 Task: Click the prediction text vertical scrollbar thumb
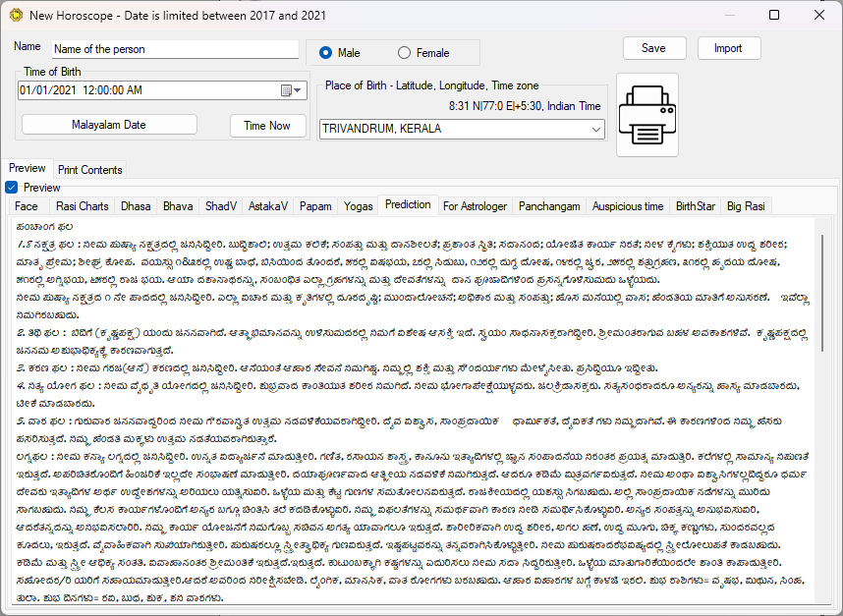(x=822, y=294)
